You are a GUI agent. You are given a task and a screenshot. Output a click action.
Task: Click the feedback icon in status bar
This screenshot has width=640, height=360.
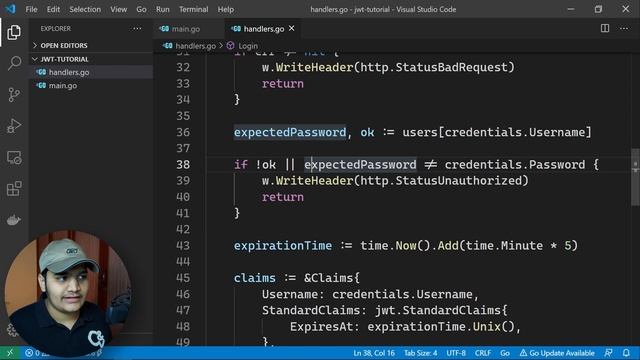pos(609,353)
